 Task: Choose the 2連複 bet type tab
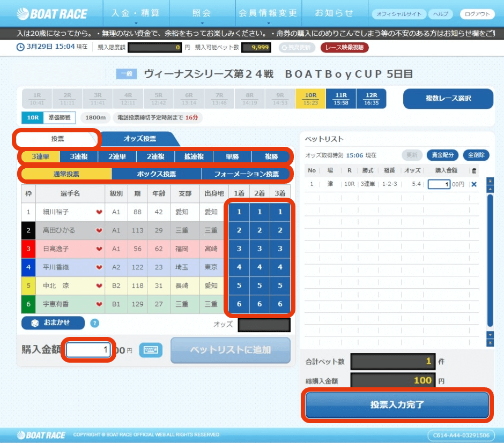[x=155, y=156]
